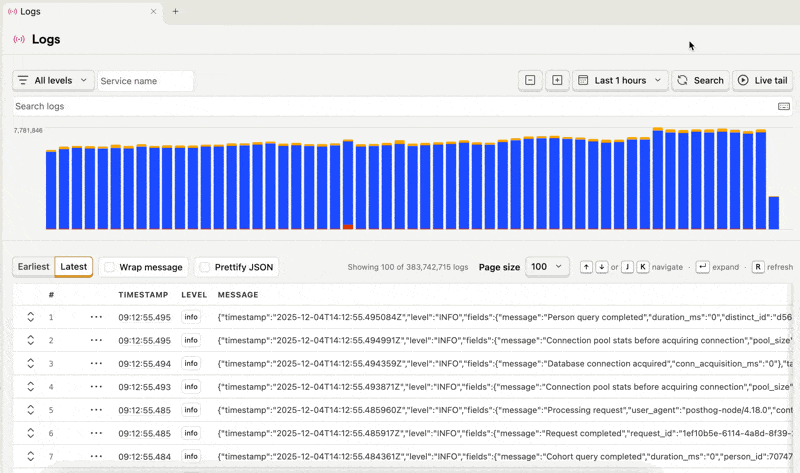Image resolution: width=800 pixels, height=473 pixels.
Task: Click the MESSAGE column header
Action: [238, 295]
